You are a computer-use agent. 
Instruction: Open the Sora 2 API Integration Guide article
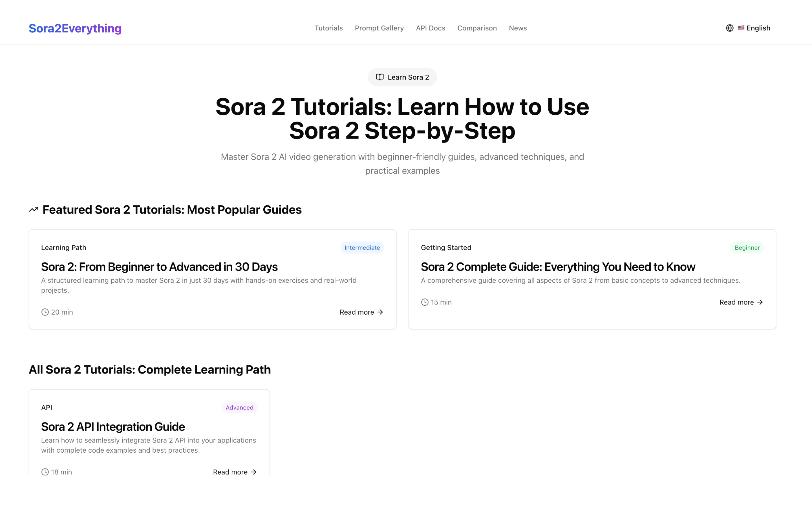click(x=113, y=426)
